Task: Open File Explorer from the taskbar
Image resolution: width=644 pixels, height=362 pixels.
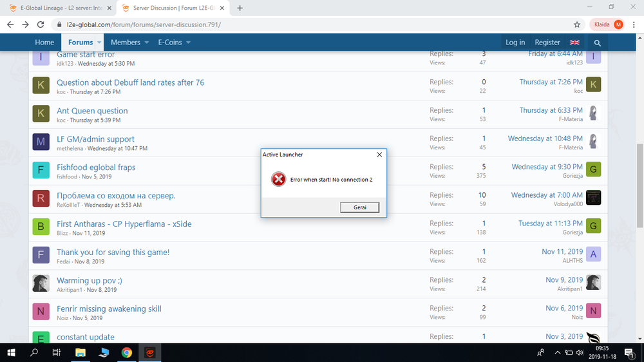Action: 80,352
